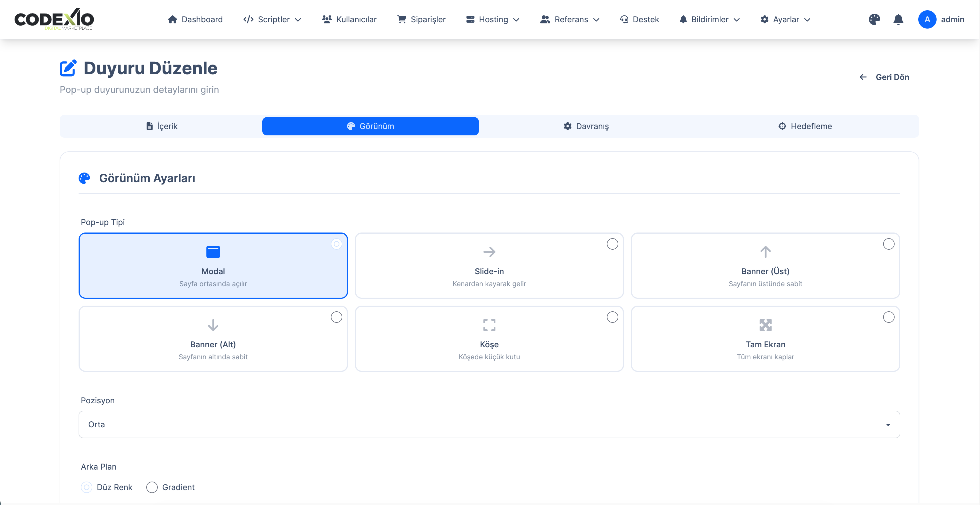980x505 pixels.
Task: Open the Pozisyon dropdown set to Orta
Action: [x=489, y=424]
